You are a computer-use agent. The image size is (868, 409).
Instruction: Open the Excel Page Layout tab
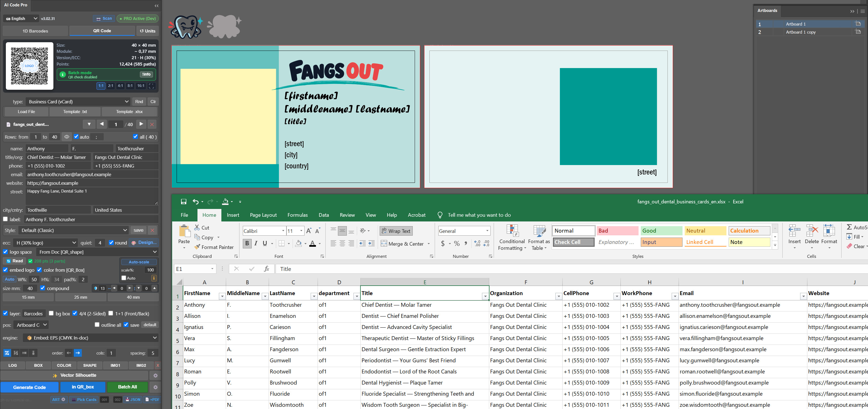point(263,215)
